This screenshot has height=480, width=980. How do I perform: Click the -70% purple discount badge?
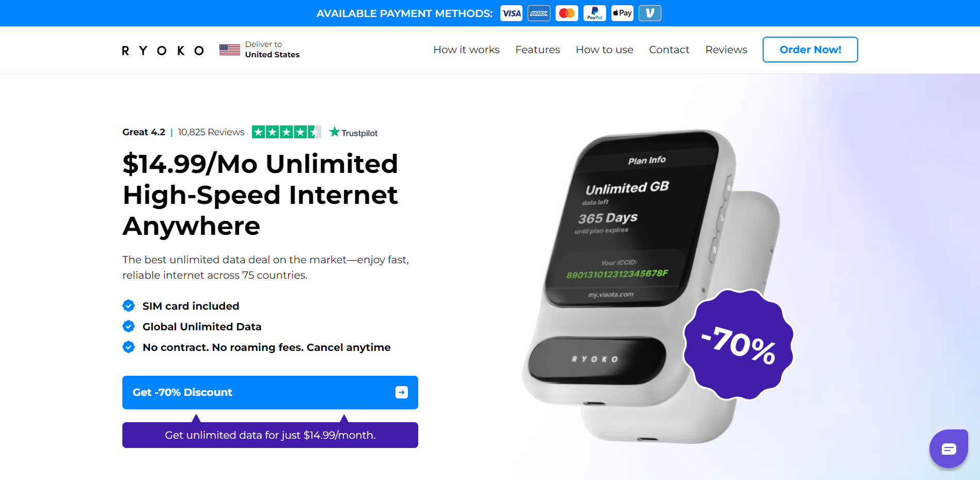[738, 345]
